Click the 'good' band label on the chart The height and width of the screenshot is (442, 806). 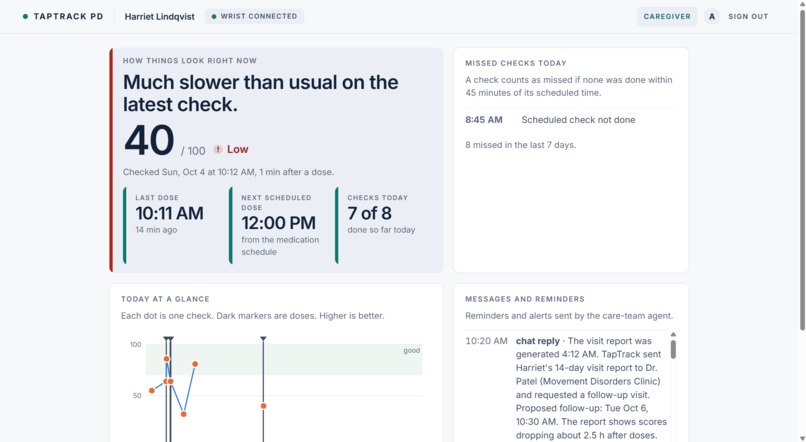click(411, 351)
